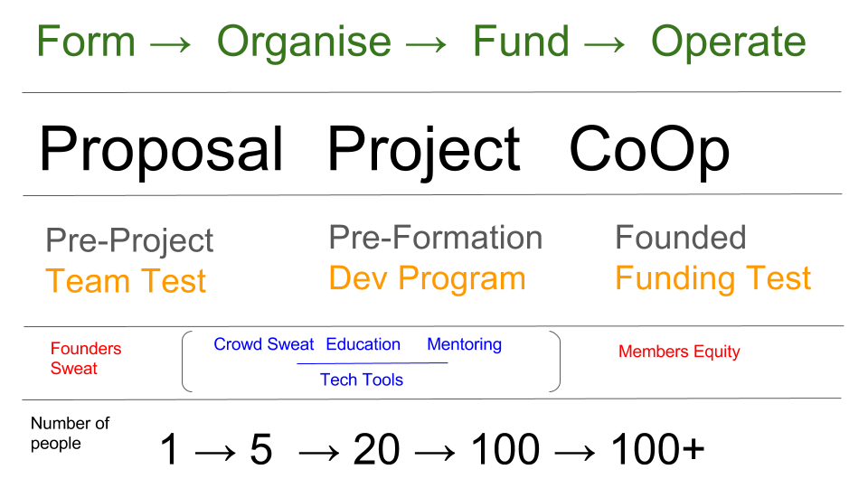The height and width of the screenshot is (488, 868).
Task: Click the large black "CoOp" title
Action: click(x=649, y=149)
